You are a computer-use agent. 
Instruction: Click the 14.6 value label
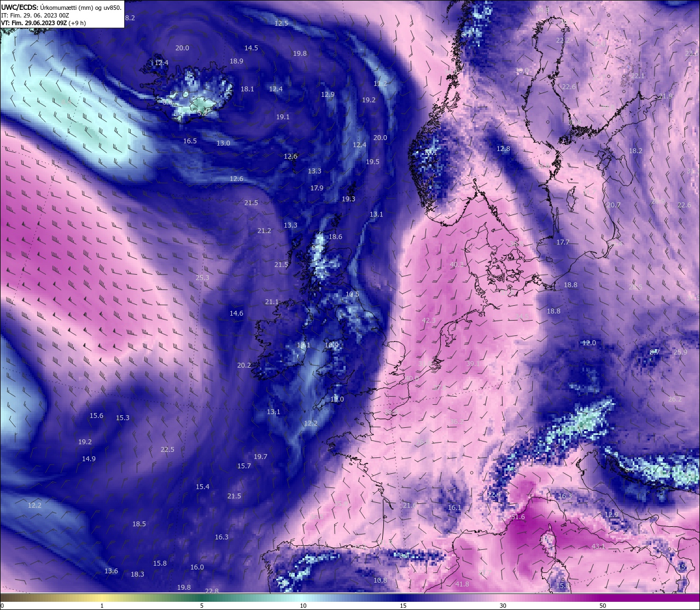click(x=236, y=313)
